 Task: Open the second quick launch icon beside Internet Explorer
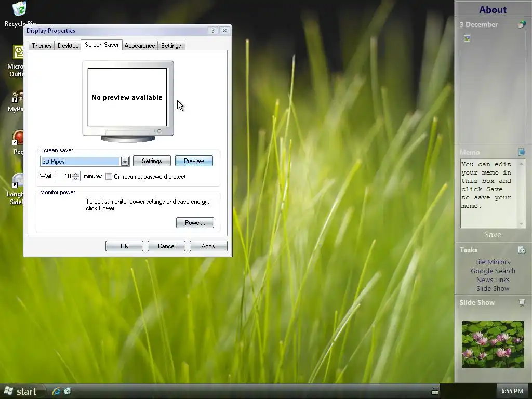67,391
